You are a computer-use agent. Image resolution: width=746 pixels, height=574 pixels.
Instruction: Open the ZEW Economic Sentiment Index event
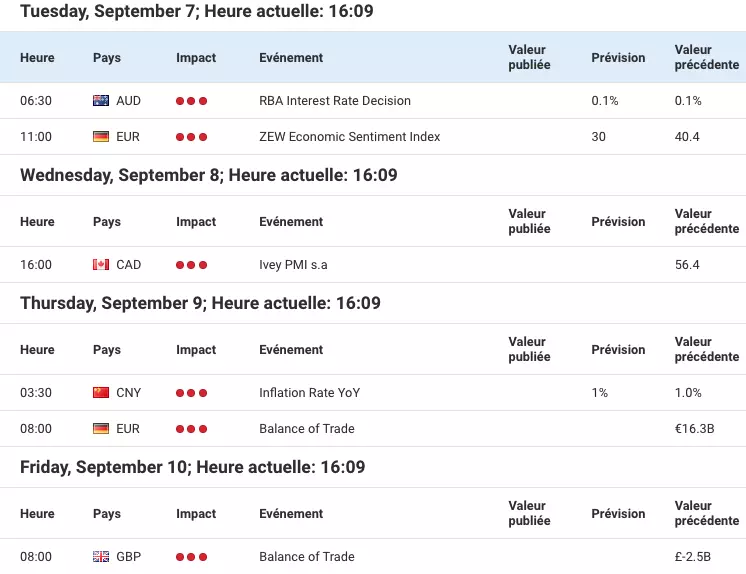(x=350, y=137)
